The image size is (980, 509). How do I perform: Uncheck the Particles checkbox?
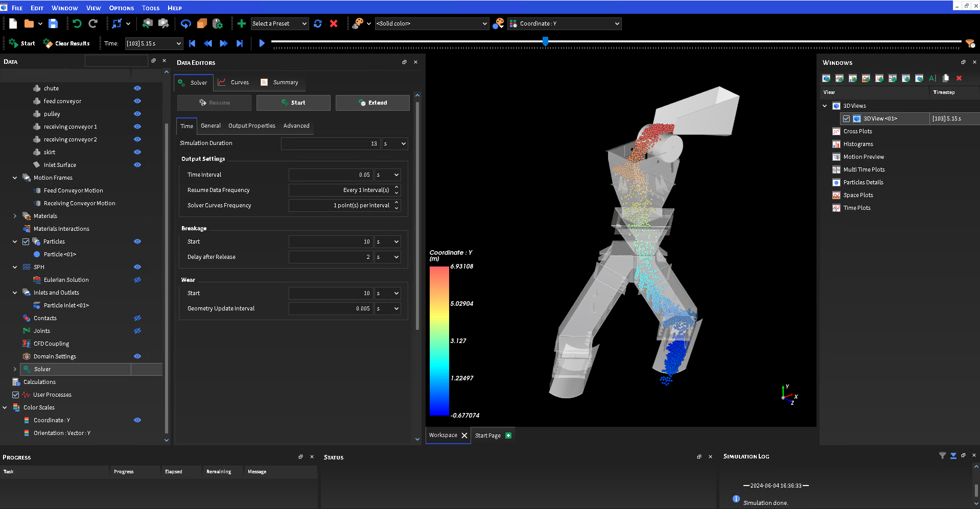(25, 241)
